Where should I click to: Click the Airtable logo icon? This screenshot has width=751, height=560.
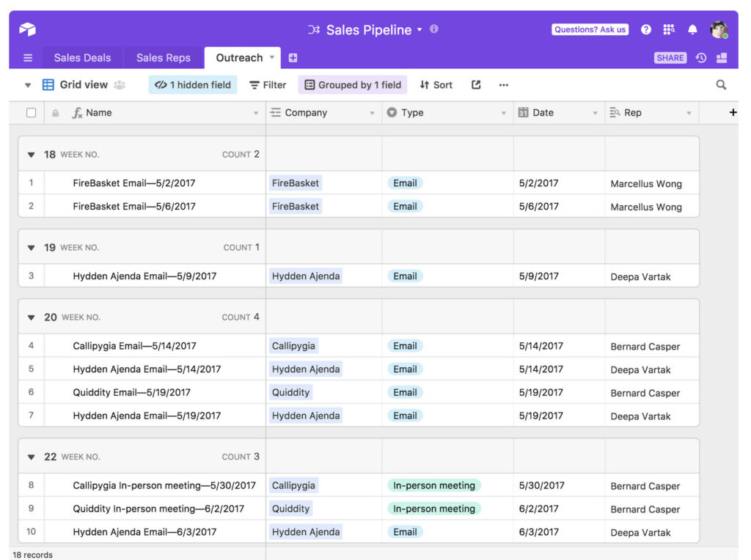[x=27, y=29]
